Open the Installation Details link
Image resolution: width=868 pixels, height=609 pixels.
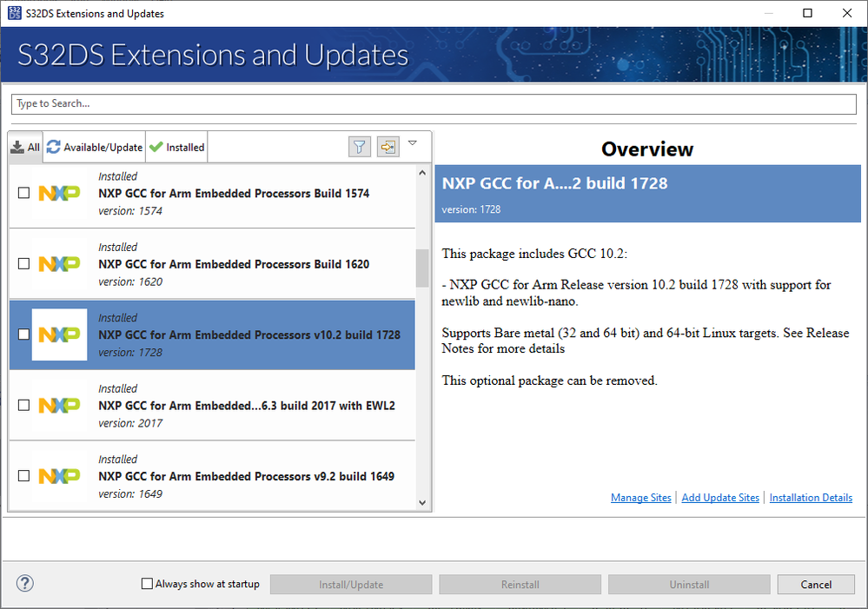point(811,498)
